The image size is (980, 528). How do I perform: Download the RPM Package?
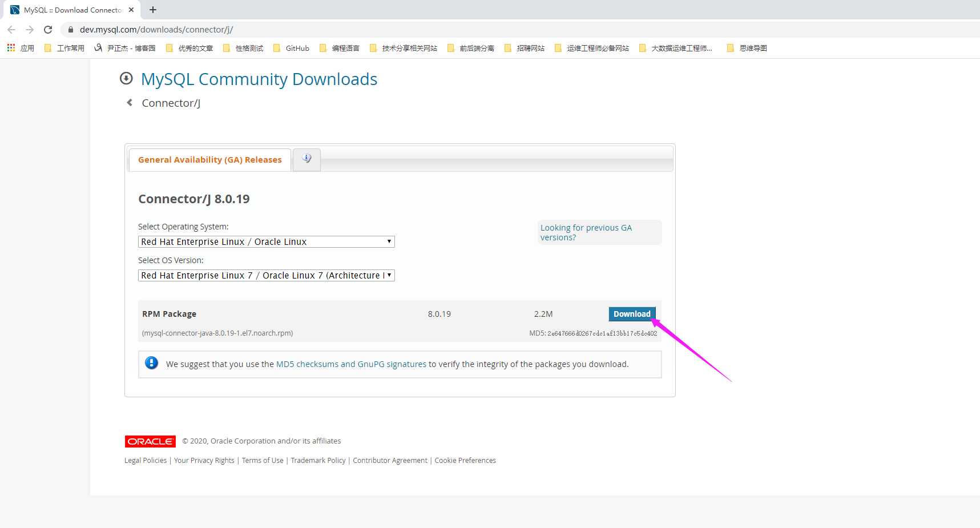tap(632, 314)
